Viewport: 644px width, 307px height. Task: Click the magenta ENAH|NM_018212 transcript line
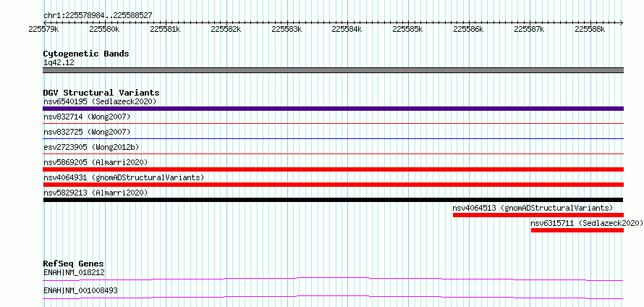[333, 279]
